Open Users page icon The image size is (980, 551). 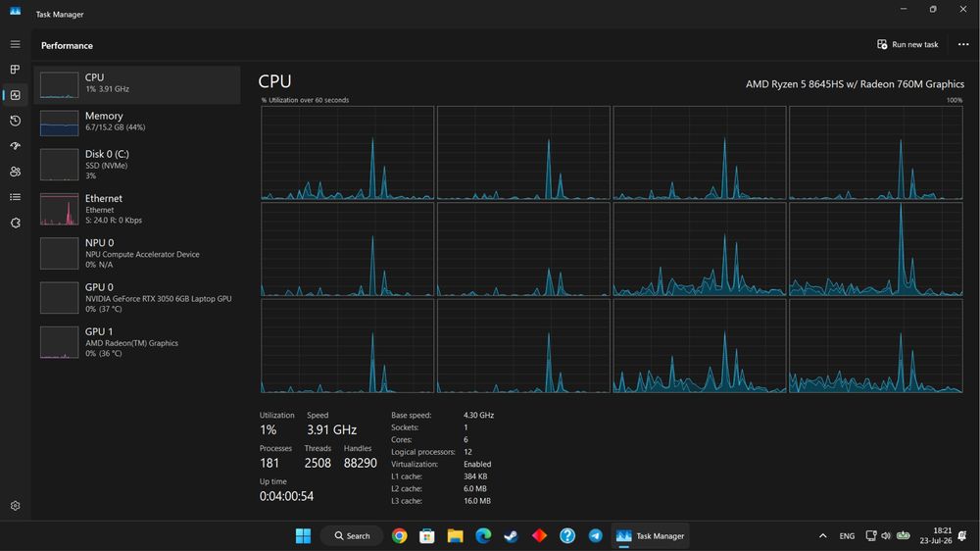[15, 172]
